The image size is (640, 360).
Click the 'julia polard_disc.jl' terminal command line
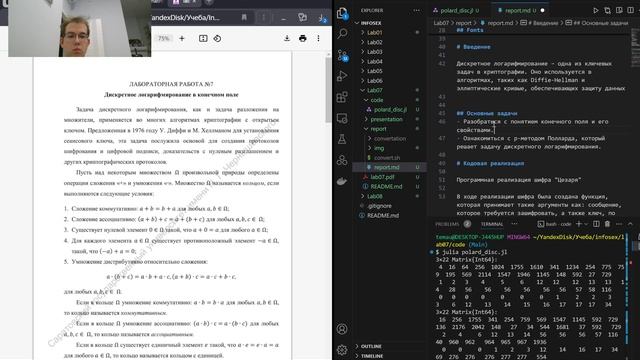click(475, 252)
